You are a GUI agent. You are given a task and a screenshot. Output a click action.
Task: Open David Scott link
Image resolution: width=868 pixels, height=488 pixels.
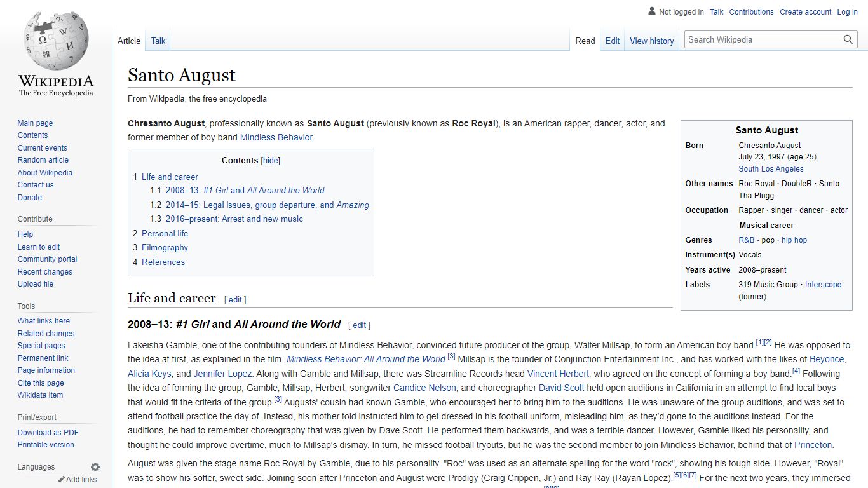click(562, 388)
